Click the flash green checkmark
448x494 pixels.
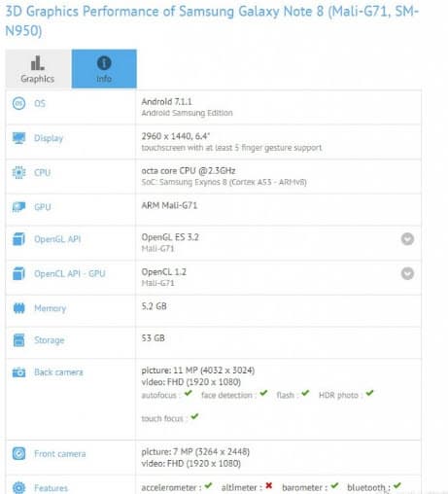(305, 394)
